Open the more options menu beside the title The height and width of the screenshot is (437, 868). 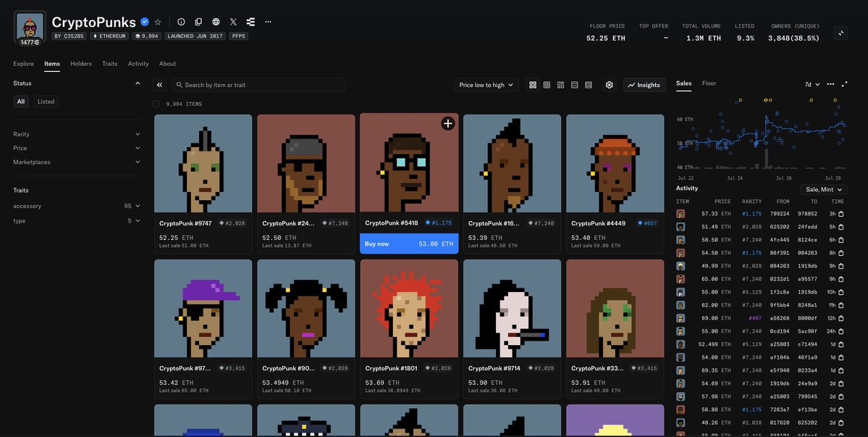(x=268, y=22)
